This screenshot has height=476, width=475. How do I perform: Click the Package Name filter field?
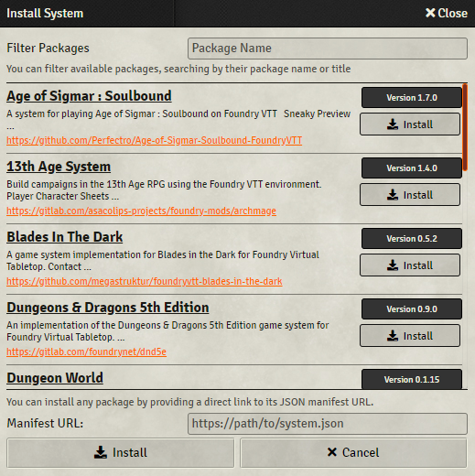click(x=328, y=49)
